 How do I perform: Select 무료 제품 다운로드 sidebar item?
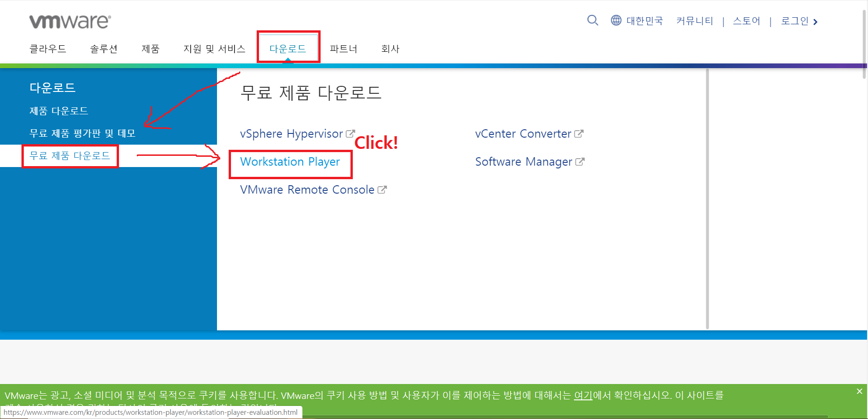70,156
